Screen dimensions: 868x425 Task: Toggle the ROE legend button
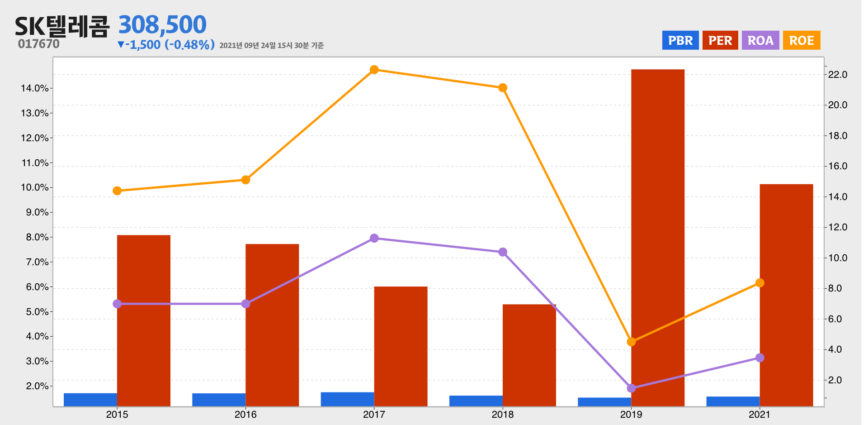[802, 40]
